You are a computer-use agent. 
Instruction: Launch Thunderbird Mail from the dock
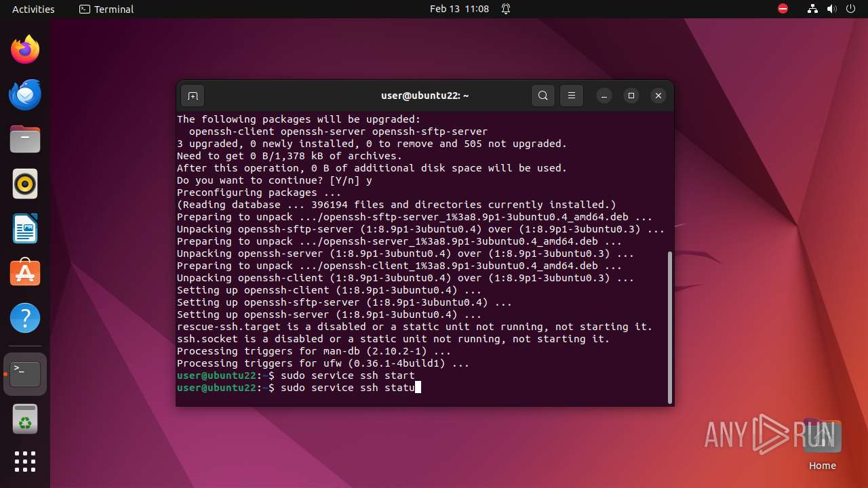(x=25, y=94)
